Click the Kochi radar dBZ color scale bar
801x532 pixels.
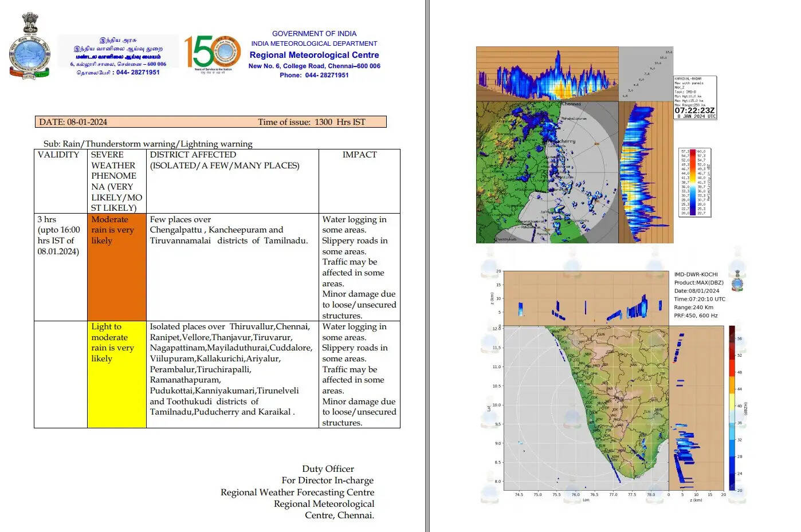click(732, 408)
